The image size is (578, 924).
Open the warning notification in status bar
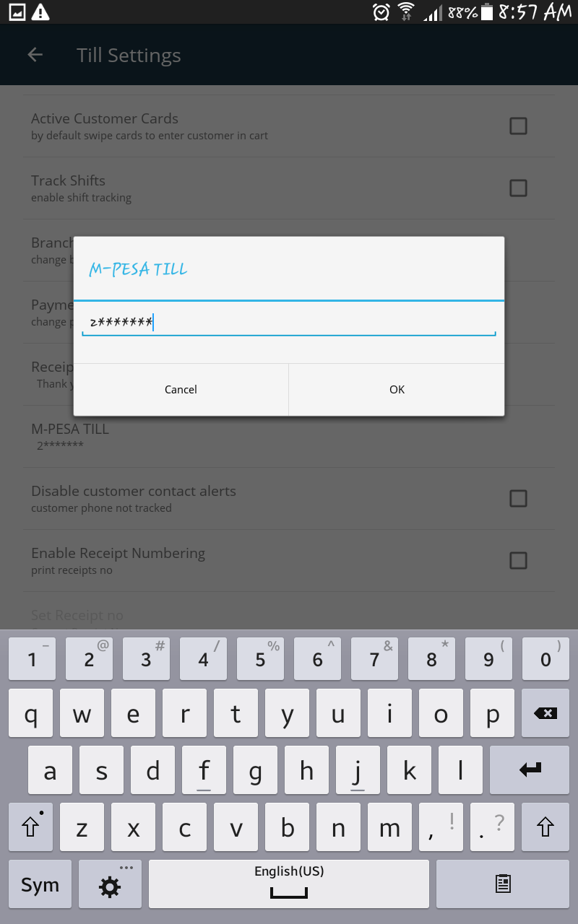tap(41, 12)
